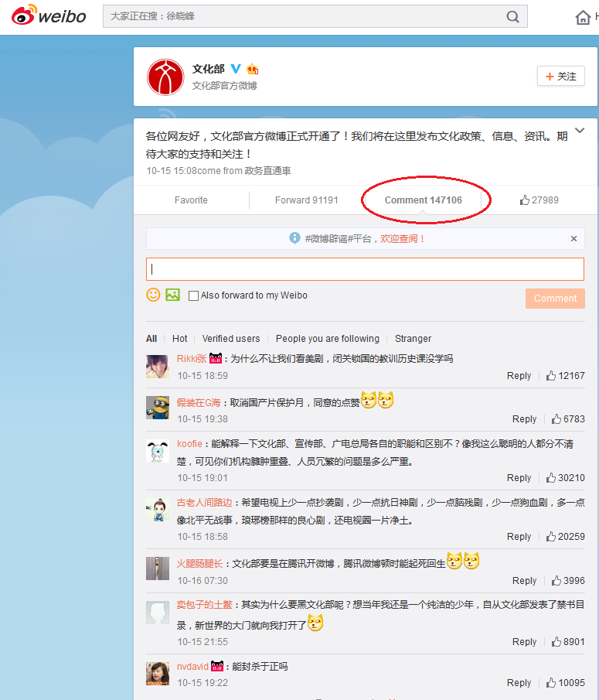Screen dimensions: 599x700
Task: Open 假装在G海's minion avatar
Action: (158, 407)
